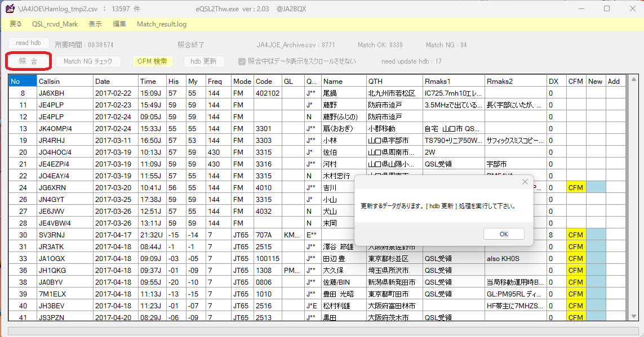Close the popup dialog with its X
The image size is (644, 337).
pos(525,181)
